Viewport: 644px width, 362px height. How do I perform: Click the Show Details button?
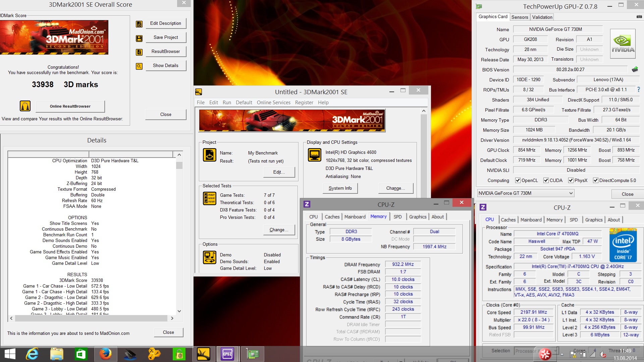[x=166, y=66]
